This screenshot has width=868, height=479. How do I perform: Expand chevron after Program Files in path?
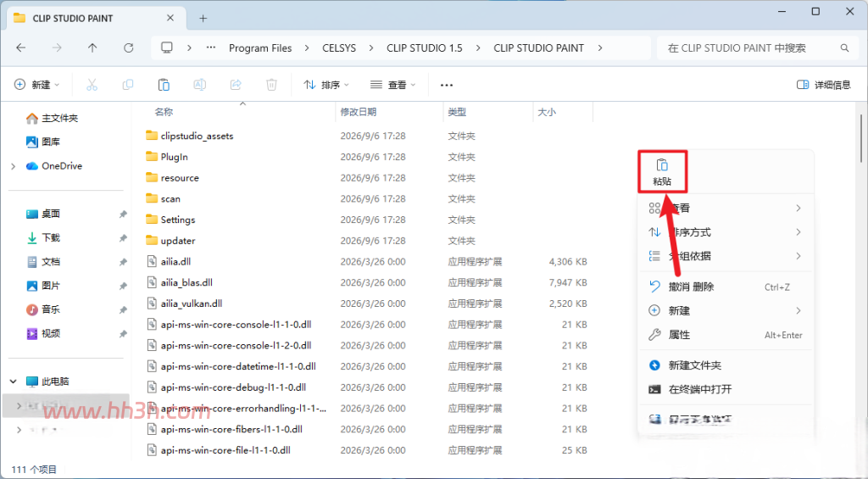point(307,48)
